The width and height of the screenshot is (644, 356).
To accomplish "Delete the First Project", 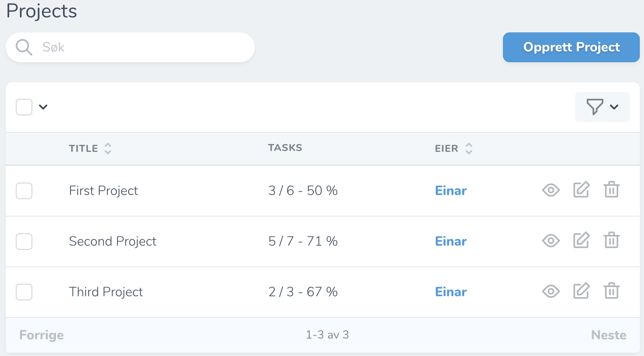I will (611, 190).
